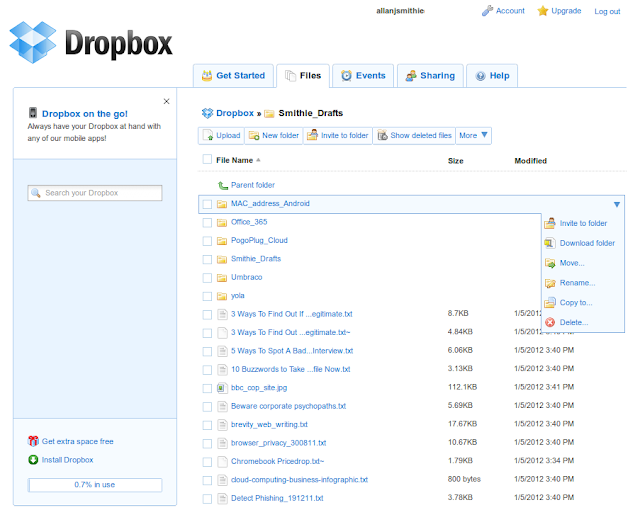640x510 pixels.
Task: Click the MAC_address_Android folder icon
Action: (222, 204)
